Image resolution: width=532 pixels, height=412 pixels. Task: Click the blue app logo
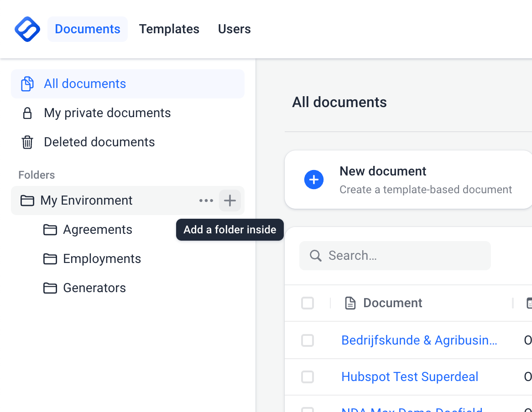(27, 29)
